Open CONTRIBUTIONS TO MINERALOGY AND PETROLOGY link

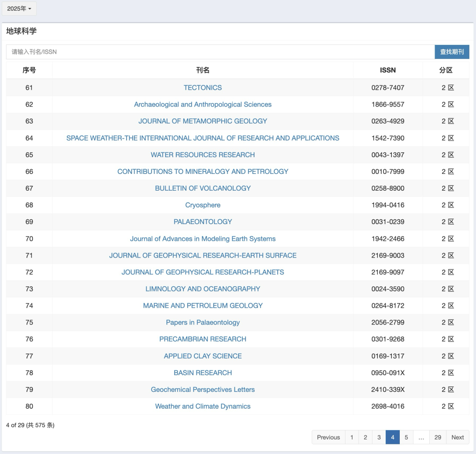[203, 171]
